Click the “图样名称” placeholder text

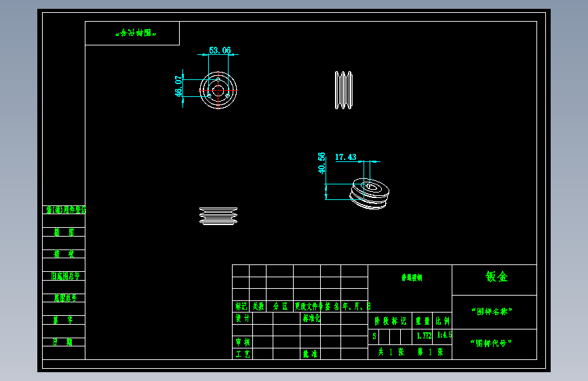pos(492,311)
